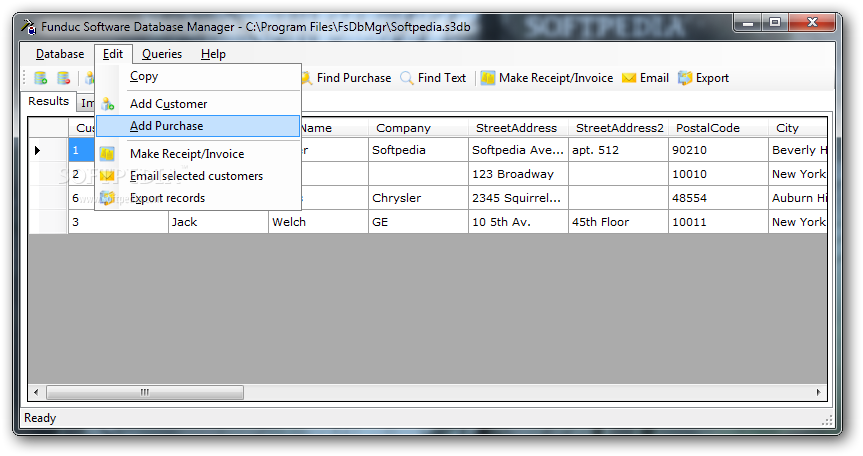The image size is (863, 456).
Task: Select the postal code 10011 cell
Action: coord(718,222)
